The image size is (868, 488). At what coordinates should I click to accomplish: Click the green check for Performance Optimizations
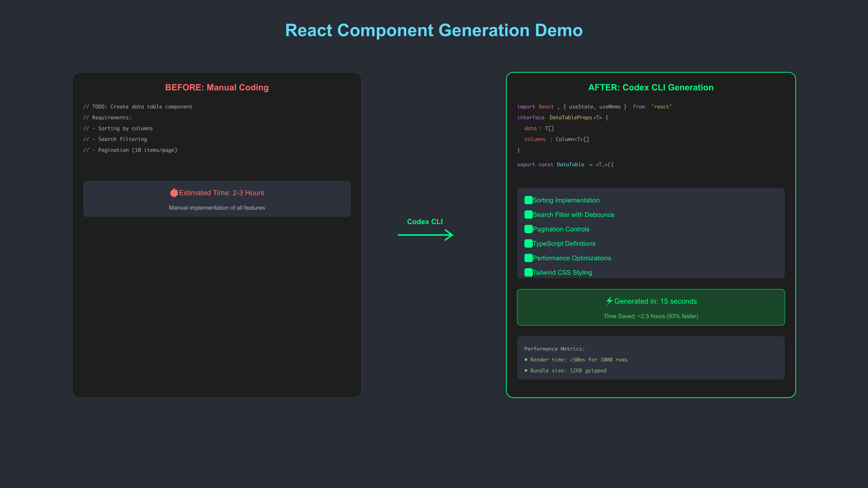(x=528, y=258)
